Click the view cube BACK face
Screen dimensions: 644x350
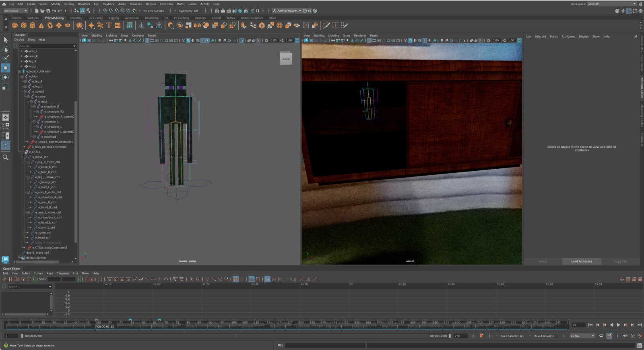pyautogui.click(x=286, y=59)
